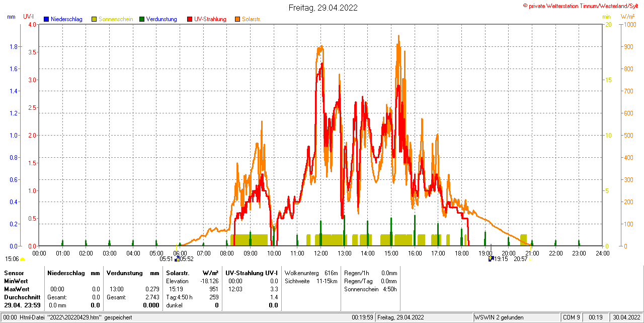
Task: Click the orange W/m² axis unit label at the top
Action: pos(627,17)
